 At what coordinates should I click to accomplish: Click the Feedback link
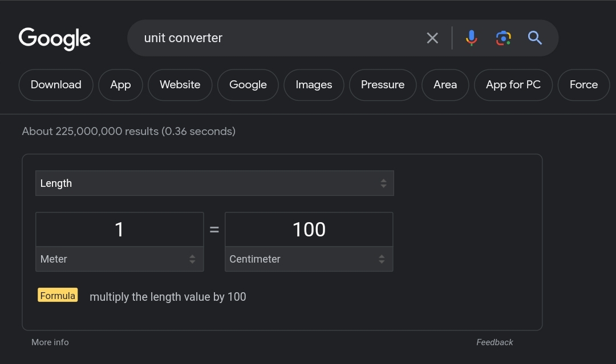click(x=495, y=342)
